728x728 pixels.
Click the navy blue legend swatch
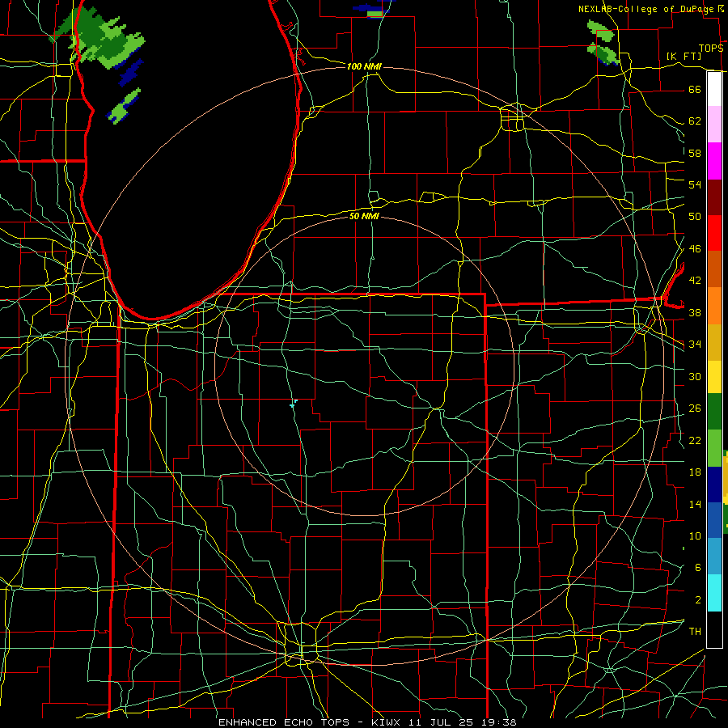click(x=714, y=485)
